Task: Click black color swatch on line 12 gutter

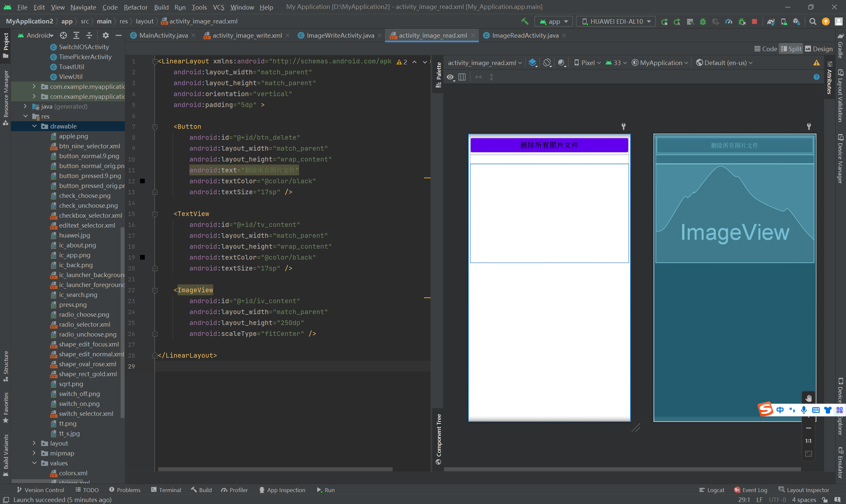Action: (x=143, y=181)
